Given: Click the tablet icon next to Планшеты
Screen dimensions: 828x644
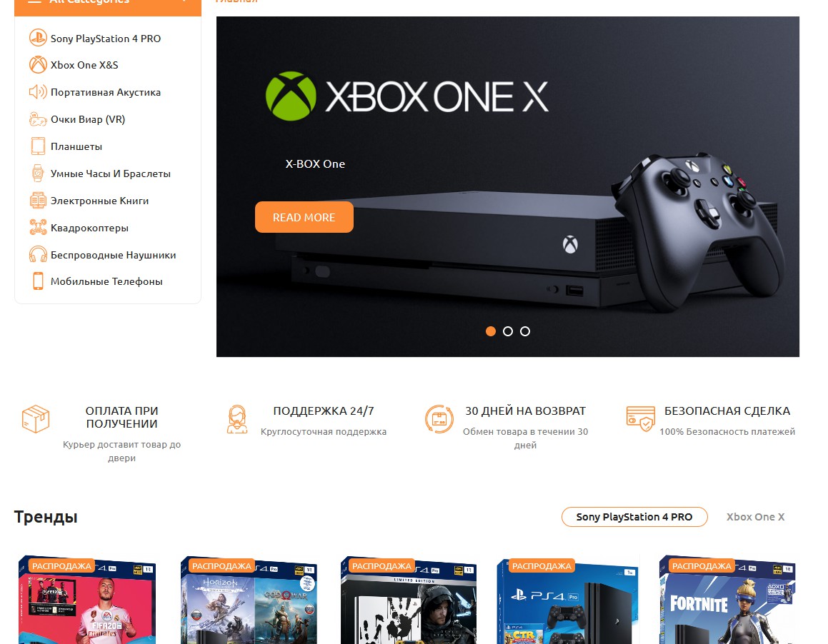Looking at the screenshot, I should (38, 146).
